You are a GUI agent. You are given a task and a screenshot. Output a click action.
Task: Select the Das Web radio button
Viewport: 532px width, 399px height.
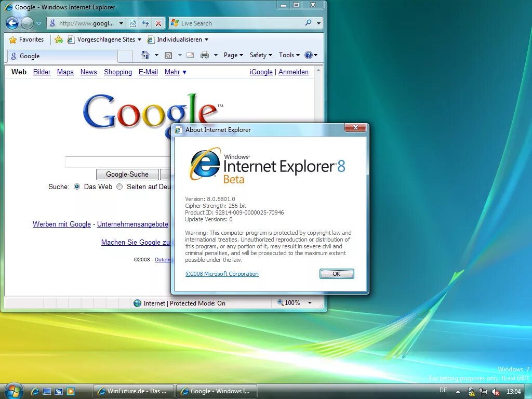[x=77, y=187]
